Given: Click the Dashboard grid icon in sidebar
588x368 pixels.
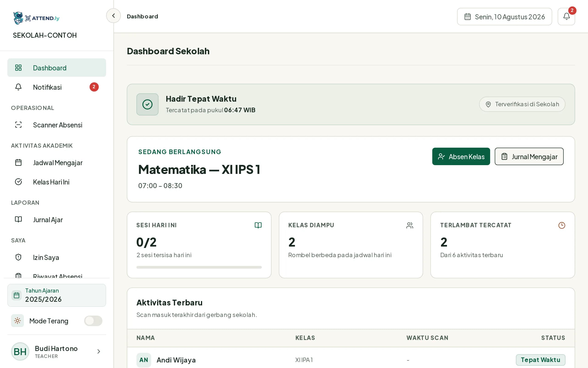Looking at the screenshot, I should click(x=18, y=68).
